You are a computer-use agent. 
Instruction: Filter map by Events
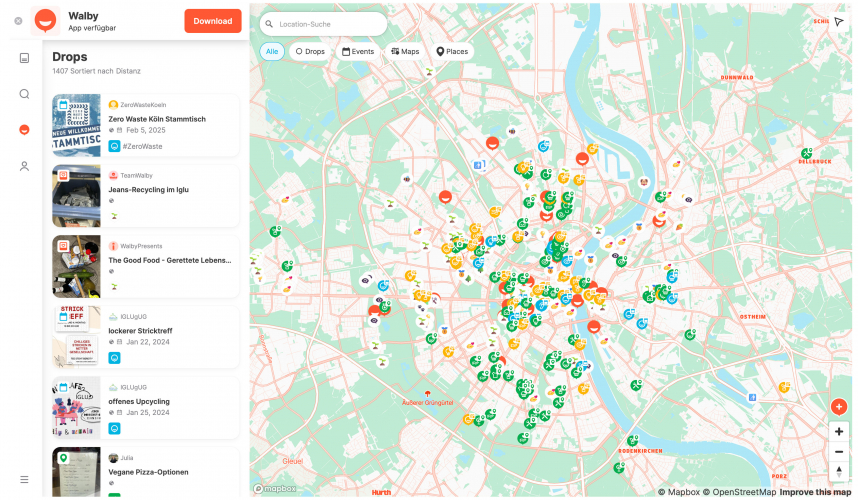(358, 51)
